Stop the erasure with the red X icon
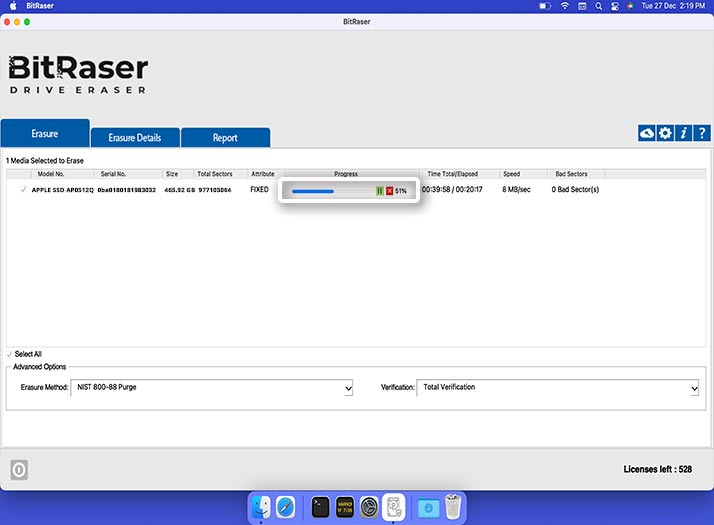This screenshot has width=714, height=525. click(389, 191)
